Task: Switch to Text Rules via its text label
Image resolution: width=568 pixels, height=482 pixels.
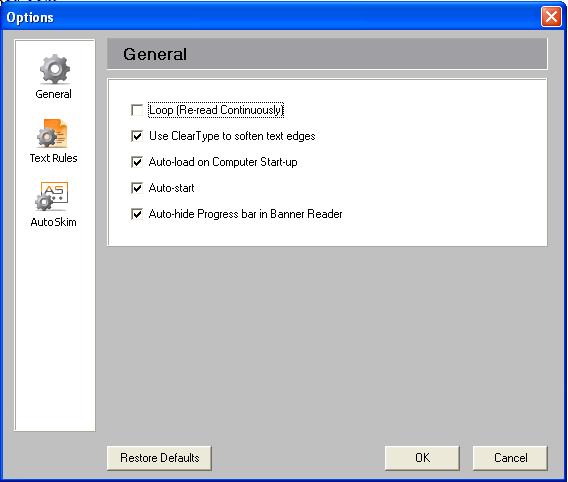Action: pos(54,158)
